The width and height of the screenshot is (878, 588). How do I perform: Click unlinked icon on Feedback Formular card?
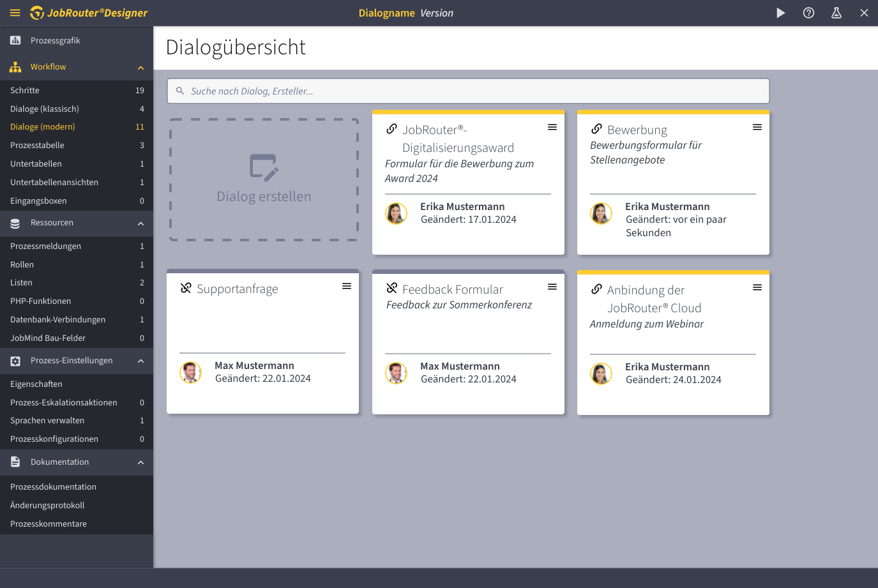392,289
